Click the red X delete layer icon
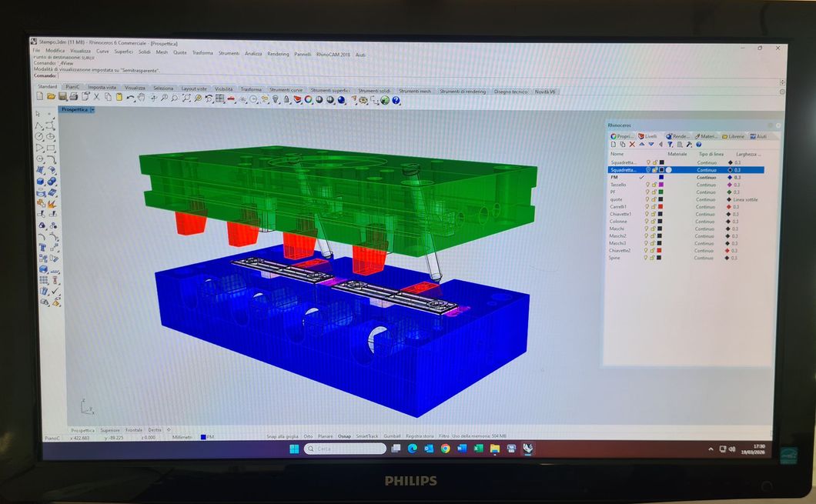Screen dimensions: 816x504 pyautogui.click(x=632, y=144)
